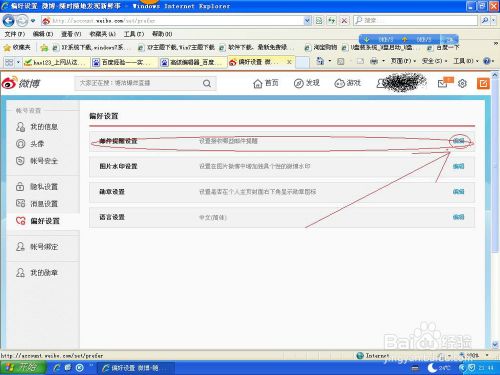Open the 安全 command bar dropdown
This screenshot has height=375, width=500.
coord(434,61)
